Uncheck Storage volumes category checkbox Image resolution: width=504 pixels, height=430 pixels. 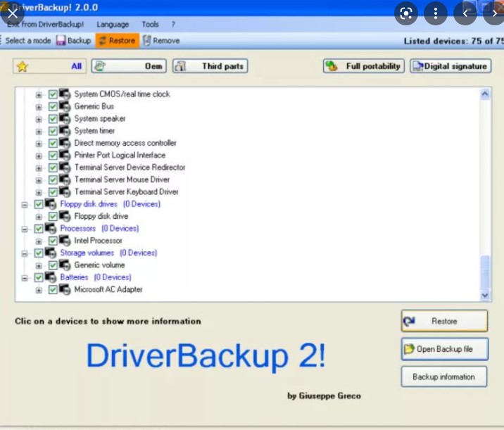pyautogui.click(x=39, y=253)
